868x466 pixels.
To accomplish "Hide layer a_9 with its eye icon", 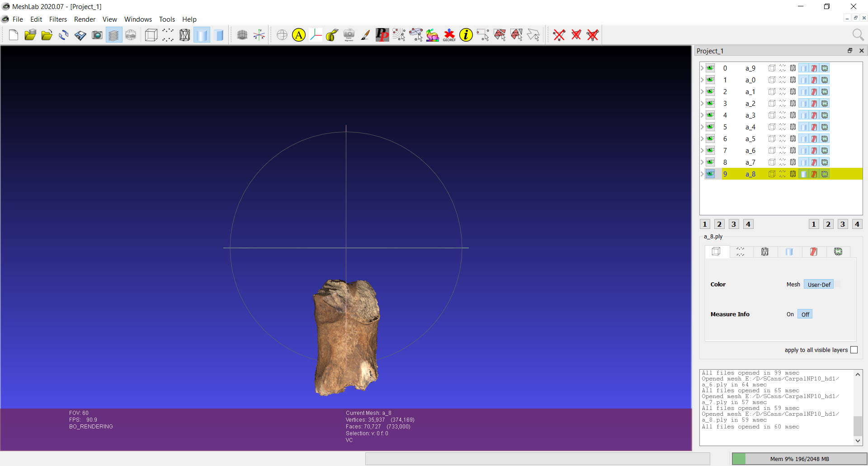I will click(710, 68).
